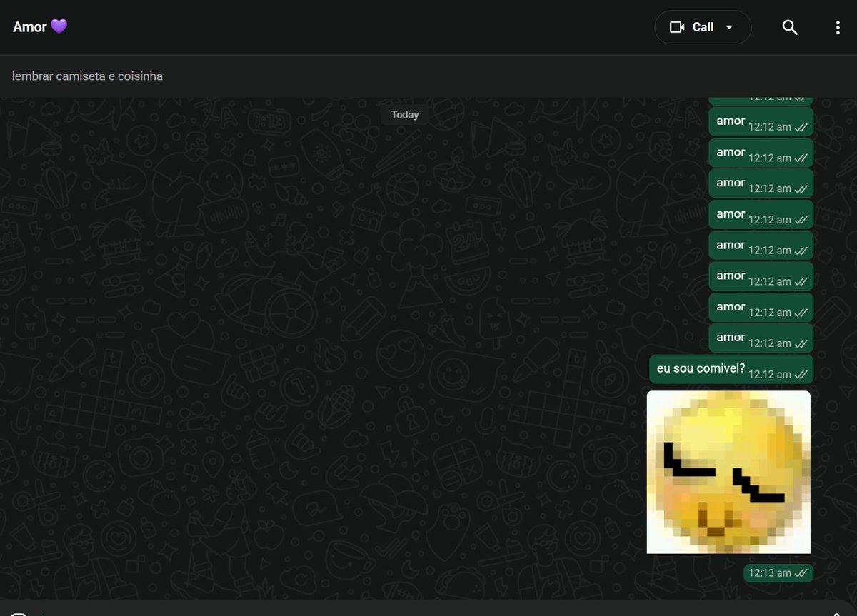Screen dimensions: 857x616
Task: Select the 'eu sou comivel?' message
Action: pyautogui.click(x=731, y=369)
